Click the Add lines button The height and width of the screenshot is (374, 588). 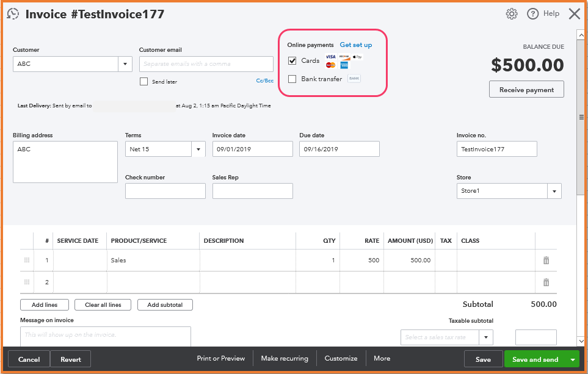[x=45, y=305]
